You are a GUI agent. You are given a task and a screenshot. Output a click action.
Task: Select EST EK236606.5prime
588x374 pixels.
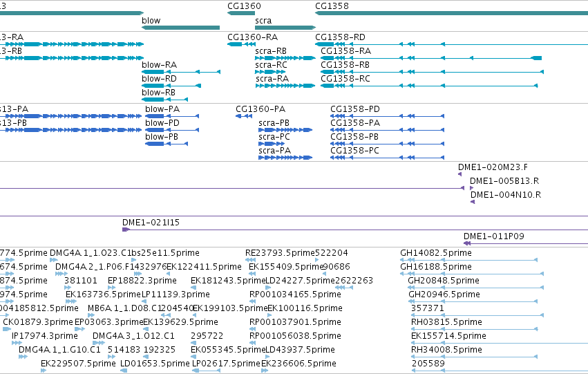(x=298, y=364)
